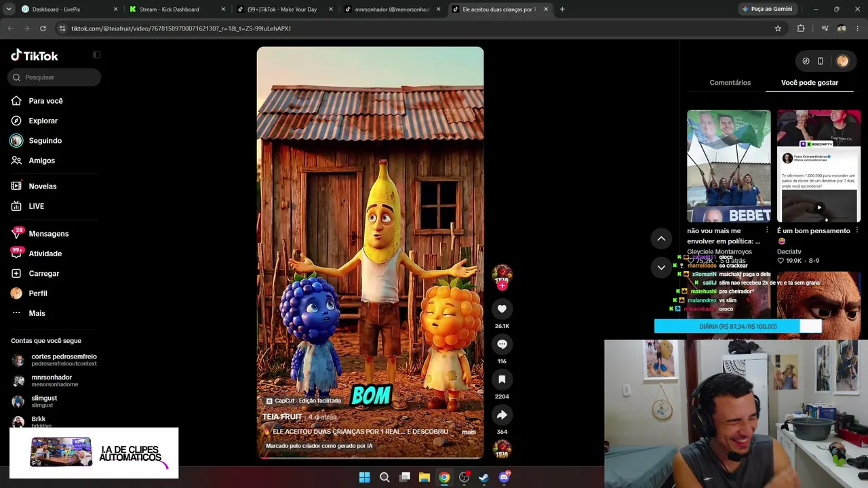
Task: Save the video with the bookmark icon
Action: [x=502, y=380]
